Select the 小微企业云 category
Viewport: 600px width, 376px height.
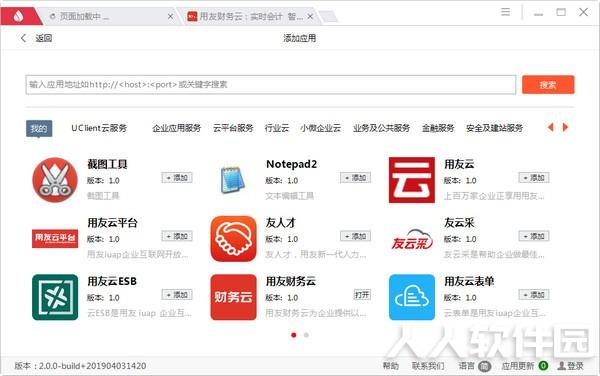pos(320,128)
